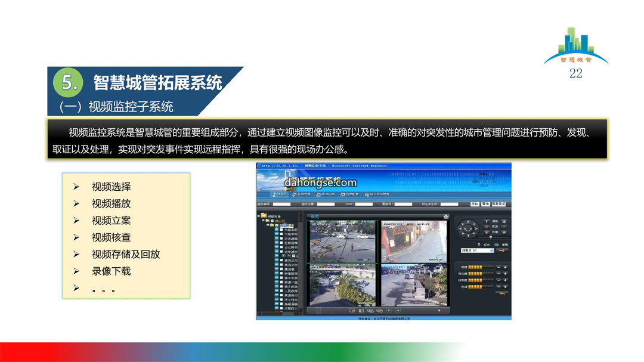The height and width of the screenshot is (362, 644).
Task: Select the top-right camera feed
Action: (414, 242)
